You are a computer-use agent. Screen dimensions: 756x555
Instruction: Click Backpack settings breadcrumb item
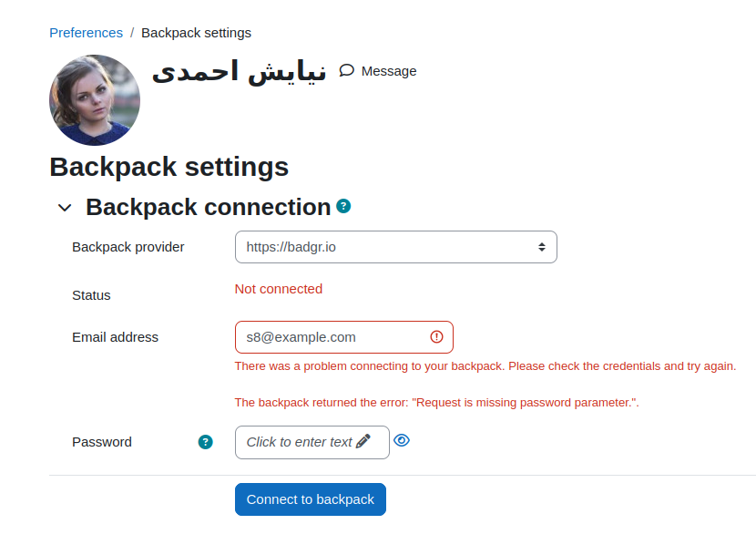pyautogui.click(x=196, y=33)
